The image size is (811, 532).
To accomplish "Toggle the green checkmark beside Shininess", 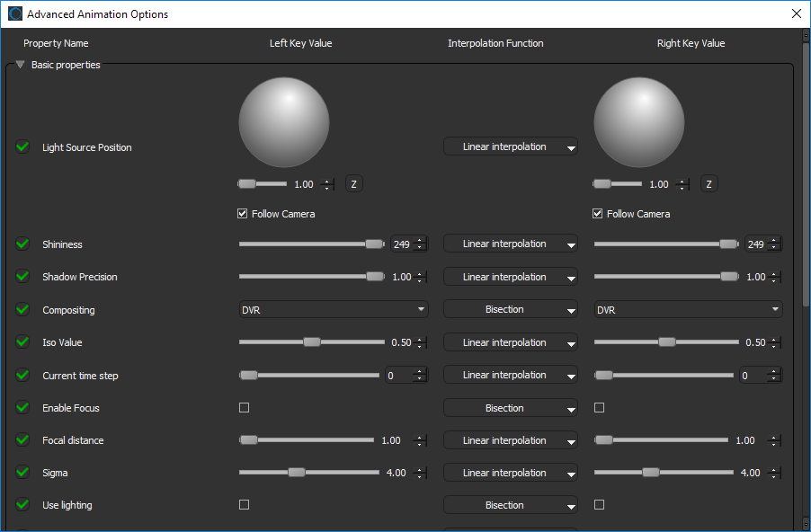I will pyautogui.click(x=22, y=244).
